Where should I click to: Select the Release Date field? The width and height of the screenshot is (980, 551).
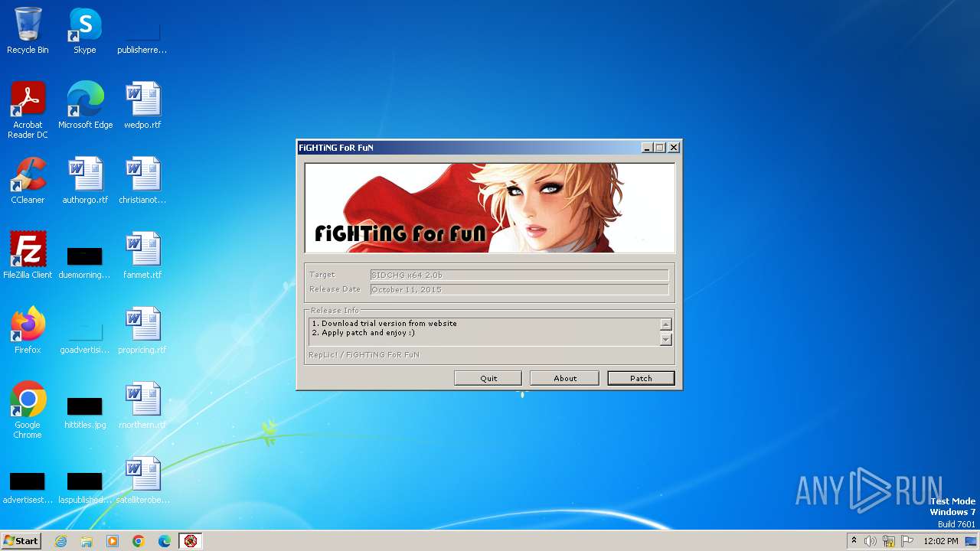[x=519, y=289]
